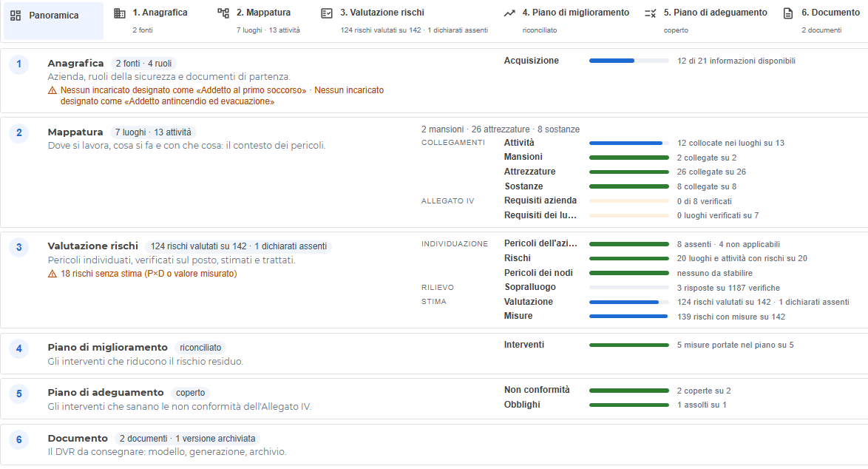Click the Panoramica grid icon
Screen dimensions: 868x469
pyautogui.click(x=16, y=16)
